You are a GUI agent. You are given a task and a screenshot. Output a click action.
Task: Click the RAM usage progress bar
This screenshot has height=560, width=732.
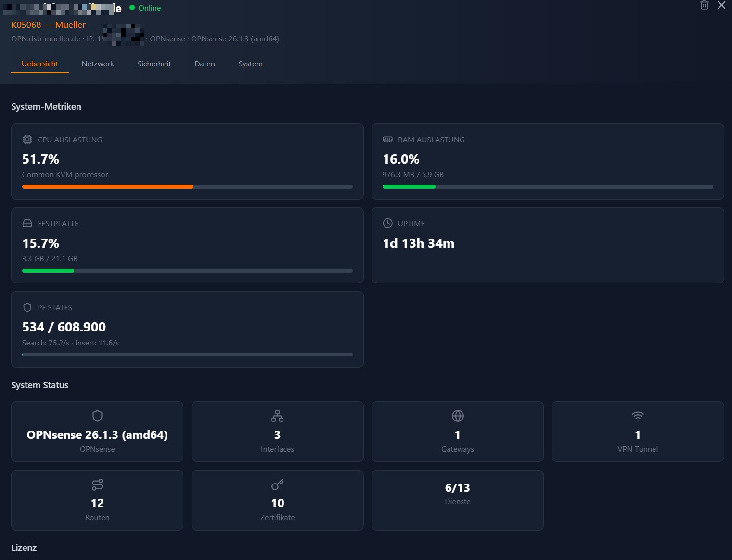click(548, 187)
